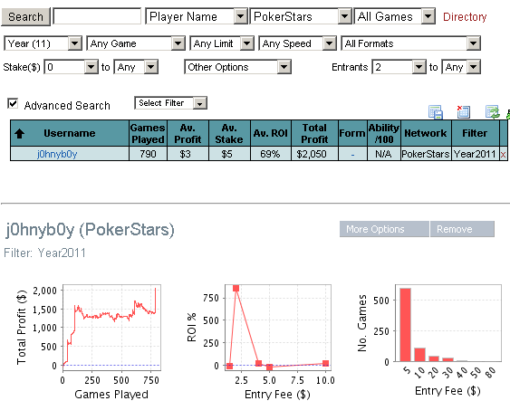
Task: Click the red x to remove j0hnyb0y row
Action: (x=503, y=155)
